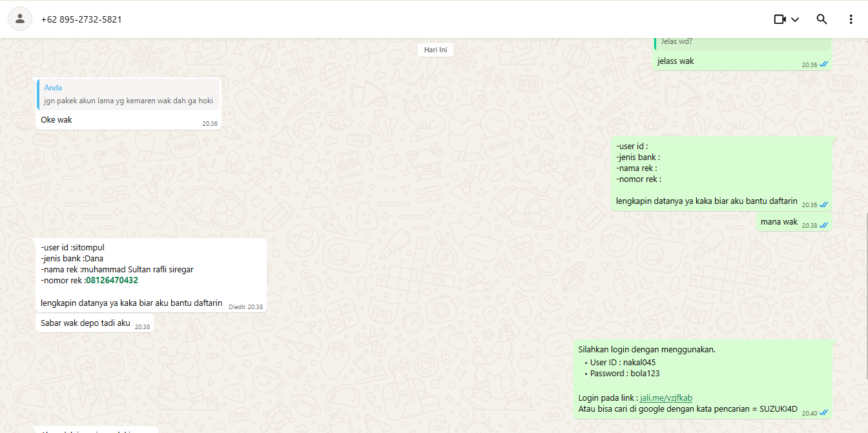Select the 'SUZUKI4D' search keyword line
Viewport: 868px width, 433px height.
688,409
